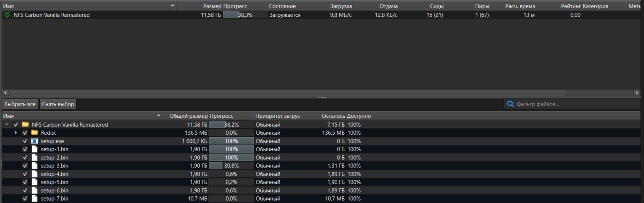Uncheck the Redist folder checkbox
Screen dimensions: 644x203
tap(25, 132)
